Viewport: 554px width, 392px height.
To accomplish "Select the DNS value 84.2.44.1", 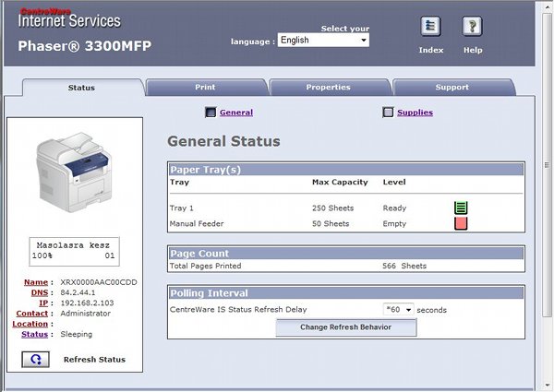I will click(78, 292).
